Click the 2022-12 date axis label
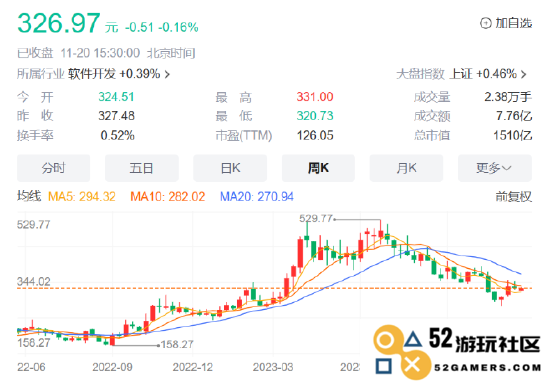Screen dimensions: 550x385 (x=193, y=367)
